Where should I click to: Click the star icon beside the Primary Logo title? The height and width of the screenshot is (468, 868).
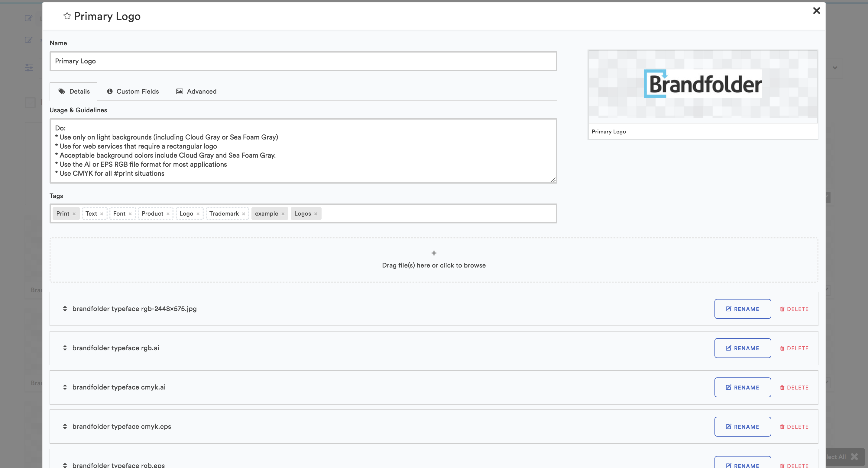coord(66,16)
